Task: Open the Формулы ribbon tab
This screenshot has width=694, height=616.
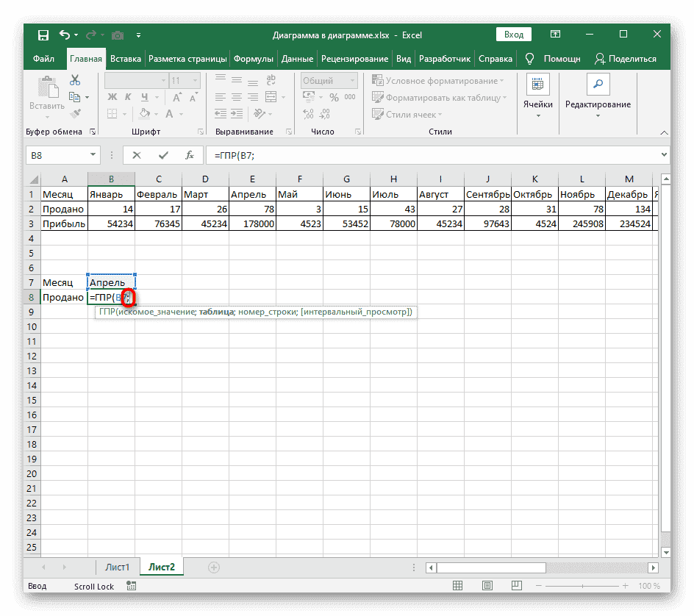Action: [254, 59]
